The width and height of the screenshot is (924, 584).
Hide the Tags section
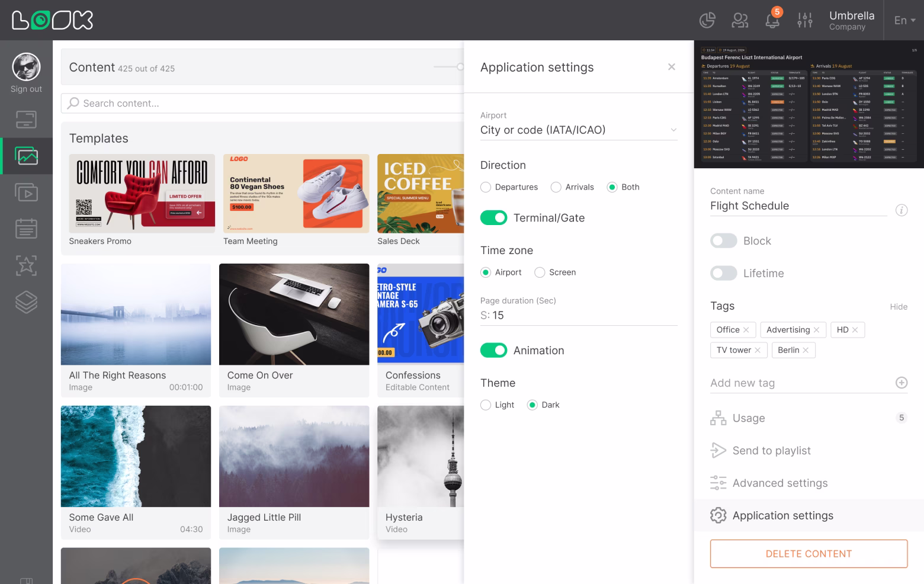click(899, 307)
